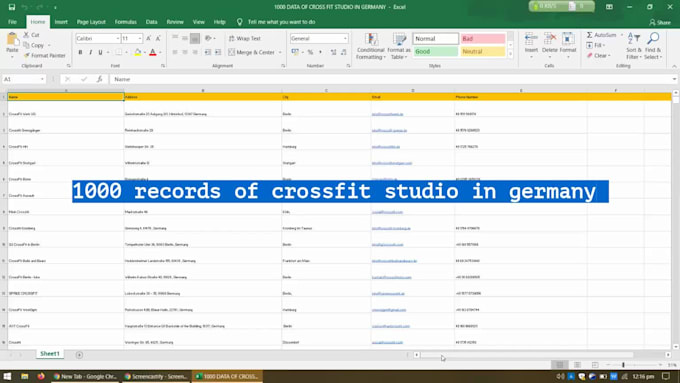Open the Borders button

tap(118, 52)
